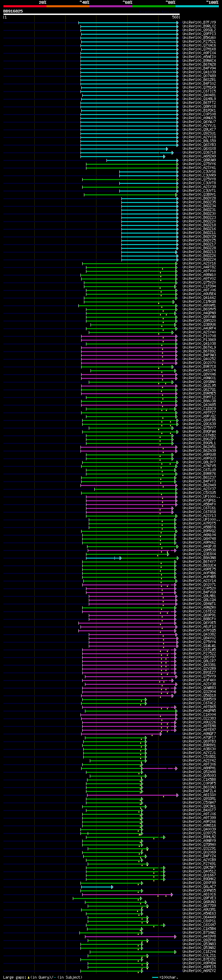Click the white query sequence bar
This screenshot has height=980, width=222.
click(92, 14)
